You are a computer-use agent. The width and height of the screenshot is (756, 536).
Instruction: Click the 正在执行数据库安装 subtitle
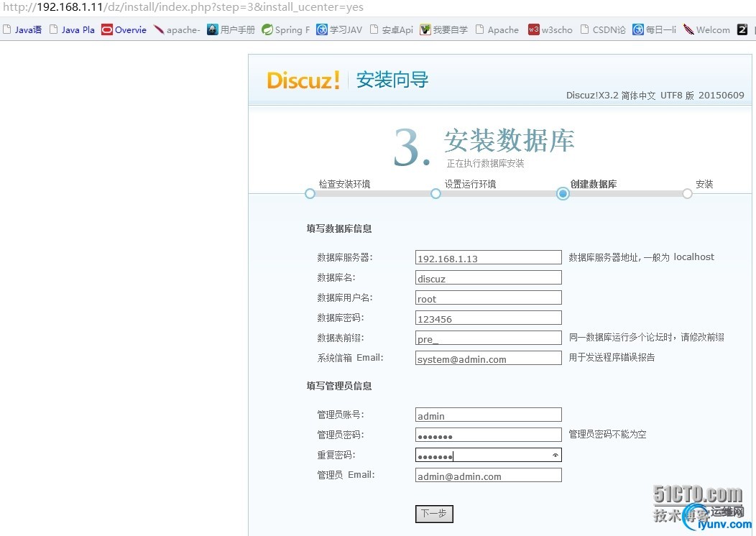click(x=485, y=163)
